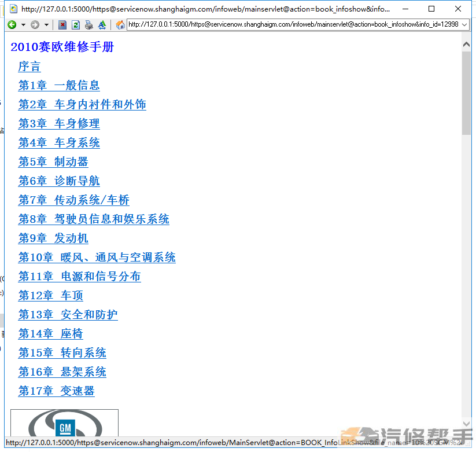Click the scrollbar down arrow
476x452 pixels.
point(466,424)
